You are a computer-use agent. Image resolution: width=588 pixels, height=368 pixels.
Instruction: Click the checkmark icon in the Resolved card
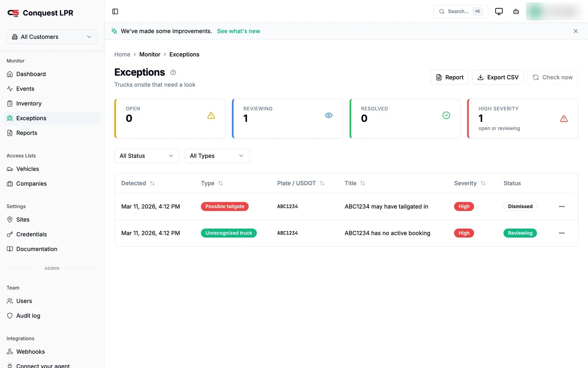point(446,115)
